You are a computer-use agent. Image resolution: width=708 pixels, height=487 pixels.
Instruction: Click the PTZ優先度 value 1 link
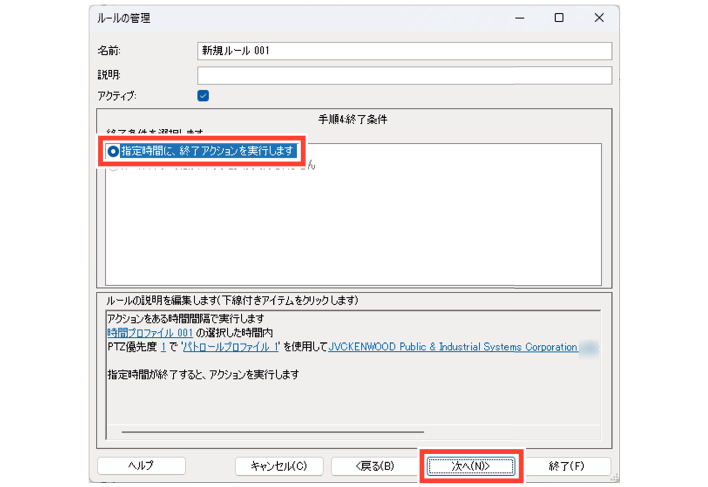pos(163,347)
